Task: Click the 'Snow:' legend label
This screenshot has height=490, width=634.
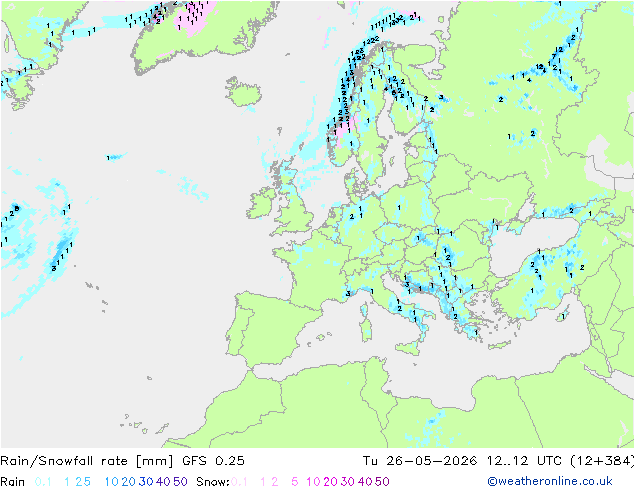Action: [x=213, y=482]
